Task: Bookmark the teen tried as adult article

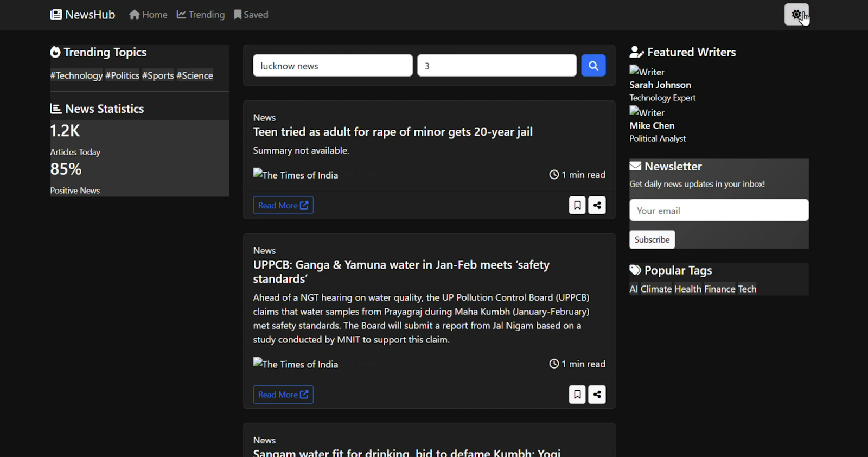Action: [x=577, y=205]
